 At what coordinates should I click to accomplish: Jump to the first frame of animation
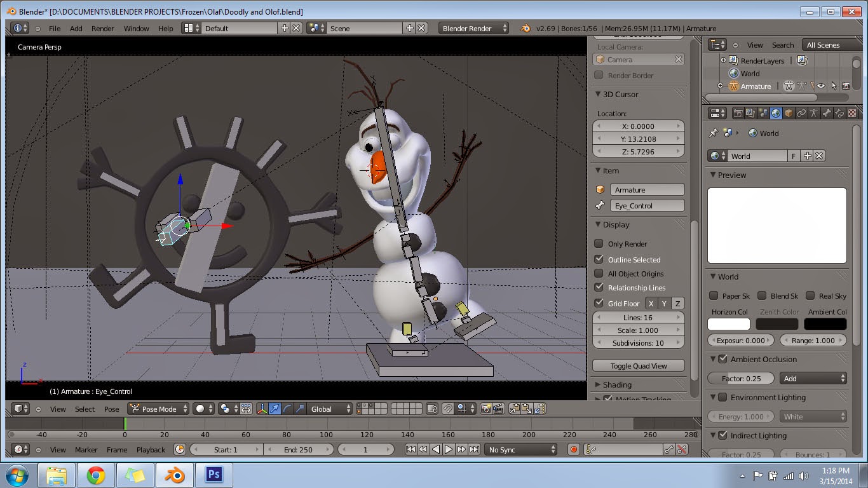click(410, 449)
